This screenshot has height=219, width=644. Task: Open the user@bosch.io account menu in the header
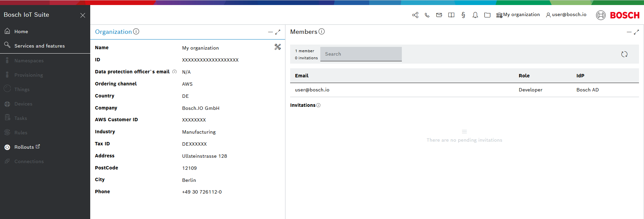(566, 15)
